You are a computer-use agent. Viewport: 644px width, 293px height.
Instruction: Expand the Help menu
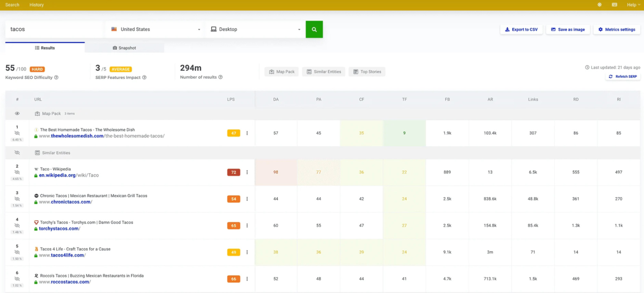click(632, 5)
